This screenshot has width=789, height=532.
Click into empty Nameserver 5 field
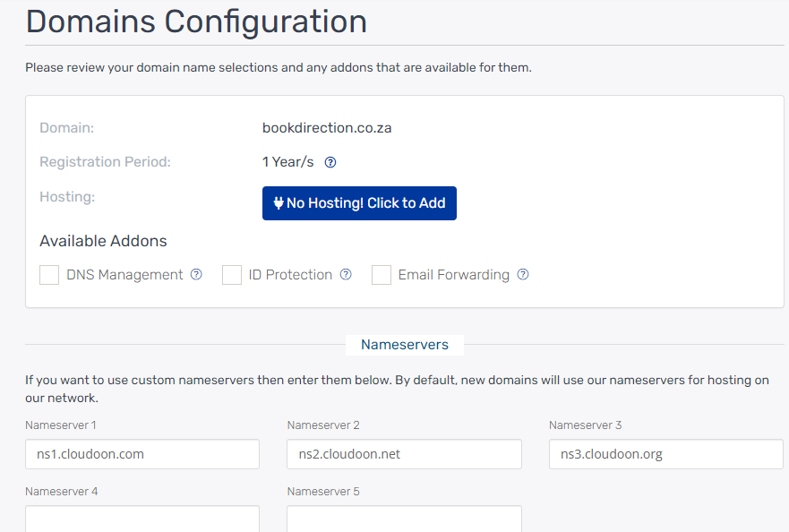[x=404, y=519]
